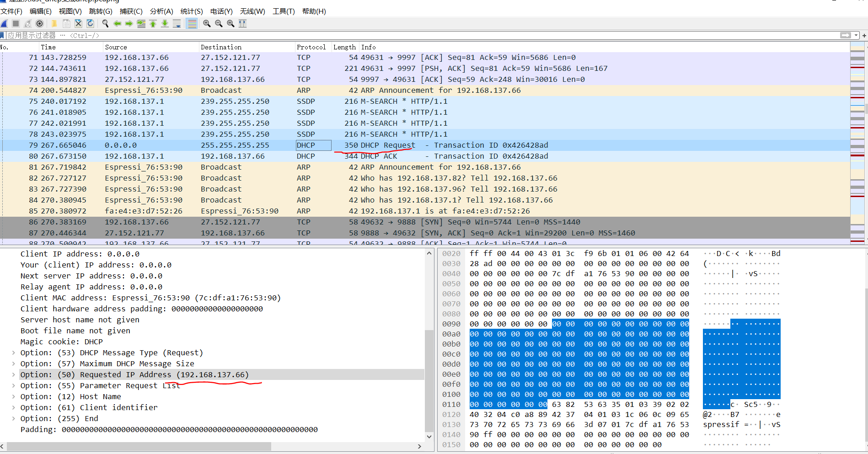Open the 工具(T) menu
Screen dimensions: 868x454
(284, 11)
